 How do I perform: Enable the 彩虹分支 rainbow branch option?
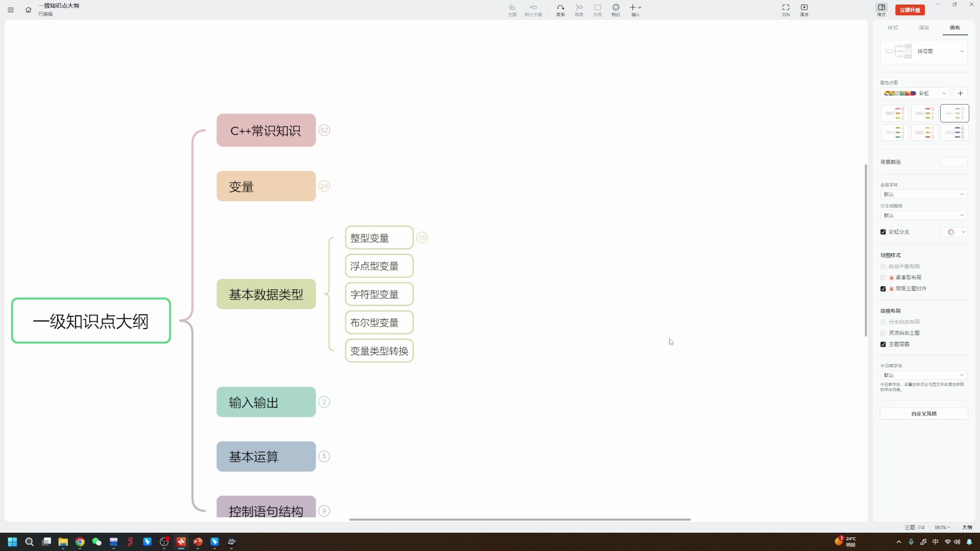[884, 232]
